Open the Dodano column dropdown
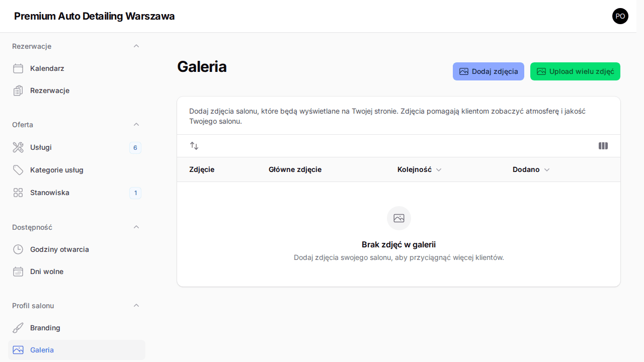 547,170
